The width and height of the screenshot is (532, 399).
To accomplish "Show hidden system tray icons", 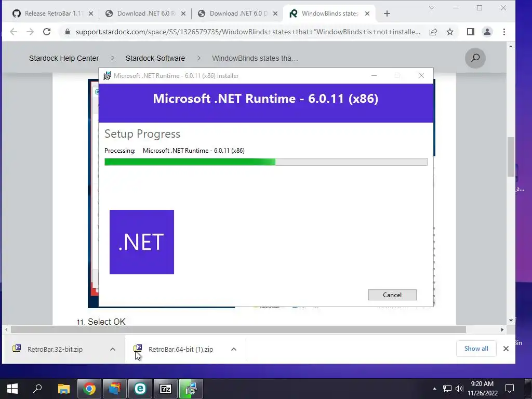I will [435, 389].
